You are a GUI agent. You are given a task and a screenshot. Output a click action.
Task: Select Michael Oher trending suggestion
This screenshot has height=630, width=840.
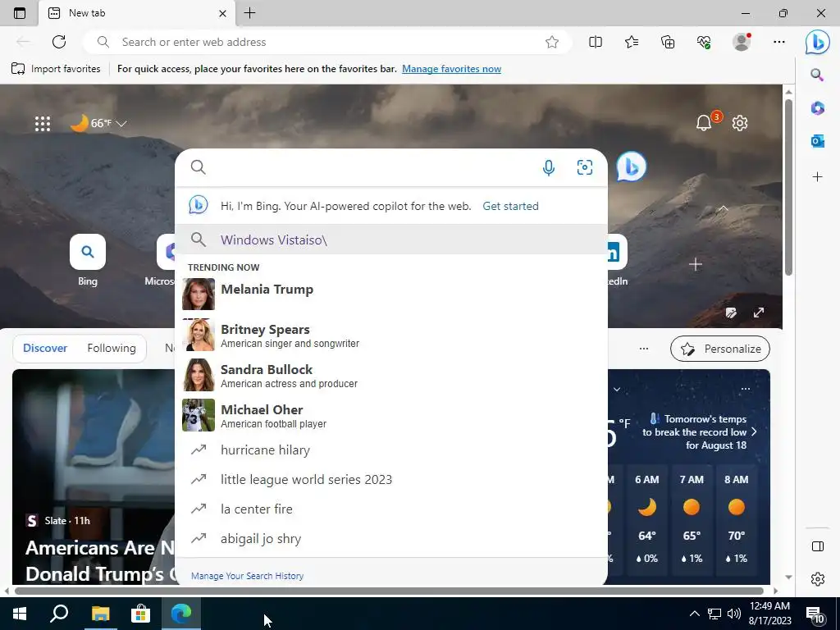click(x=391, y=415)
